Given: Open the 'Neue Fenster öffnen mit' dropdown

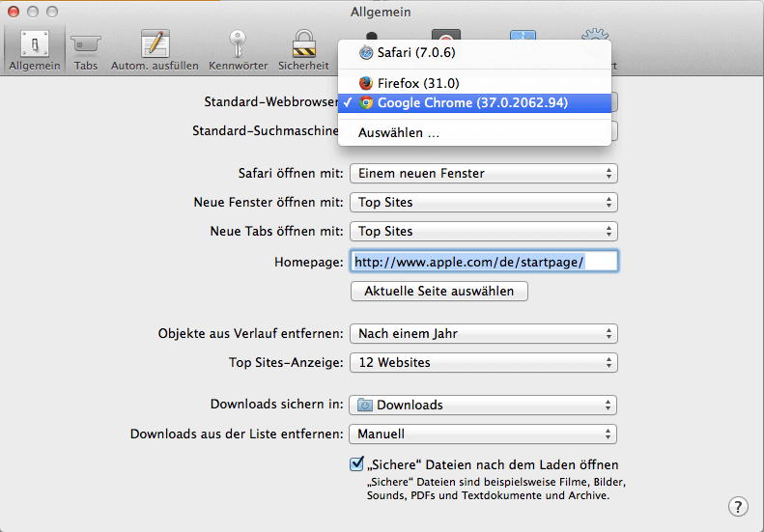Looking at the screenshot, I should tap(483, 202).
